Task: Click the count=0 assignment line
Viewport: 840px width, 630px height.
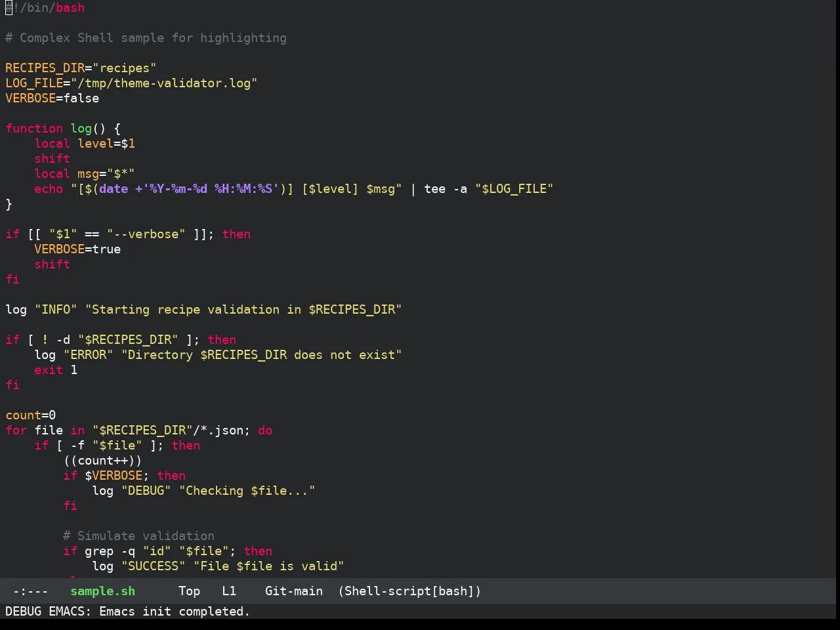Action: pos(30,415)
